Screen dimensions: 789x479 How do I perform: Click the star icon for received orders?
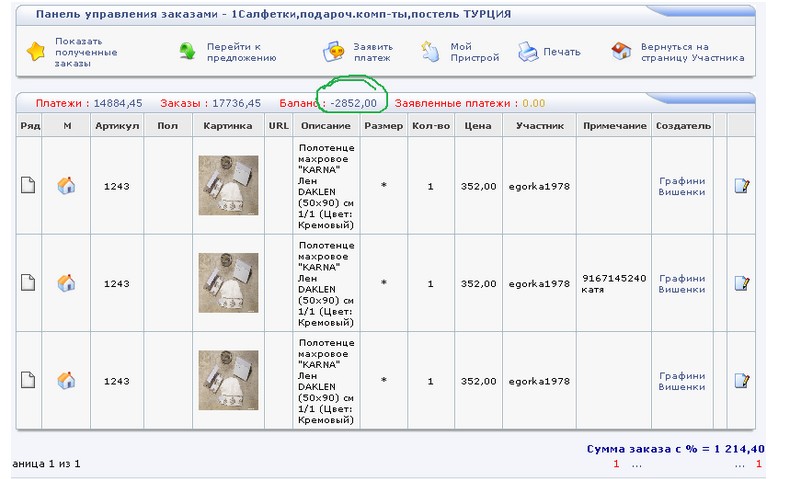point(35,53)
